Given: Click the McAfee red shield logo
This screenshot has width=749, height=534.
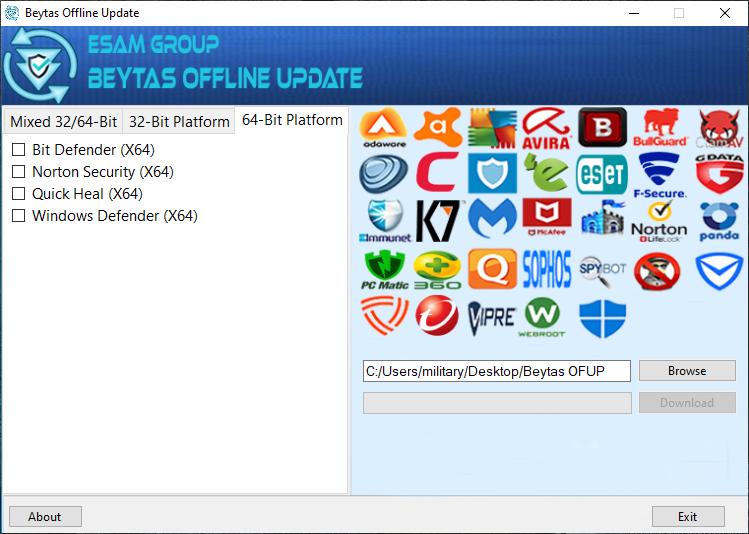Looking at the screenshot, I should tap(547, 217).
